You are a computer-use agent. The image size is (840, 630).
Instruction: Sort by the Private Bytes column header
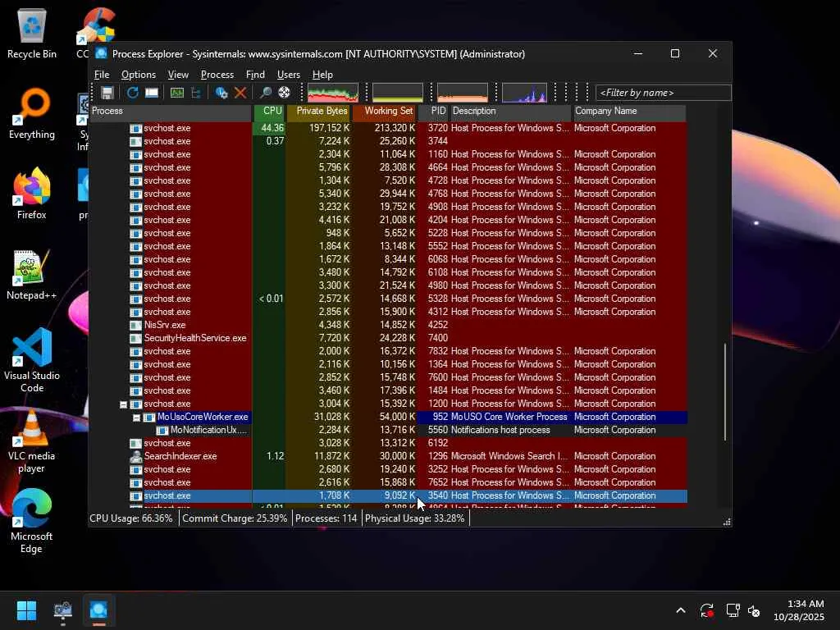(x=319, y=112)
